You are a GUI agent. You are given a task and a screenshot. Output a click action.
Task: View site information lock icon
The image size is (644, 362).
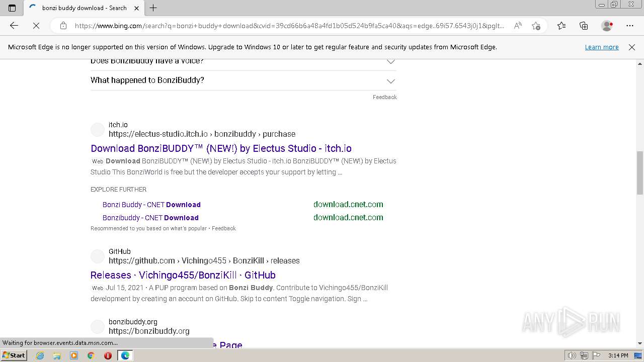click(63, 26)
